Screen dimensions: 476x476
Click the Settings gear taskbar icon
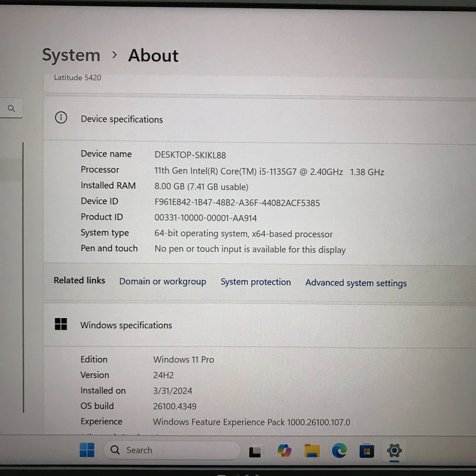coord(394,451)
